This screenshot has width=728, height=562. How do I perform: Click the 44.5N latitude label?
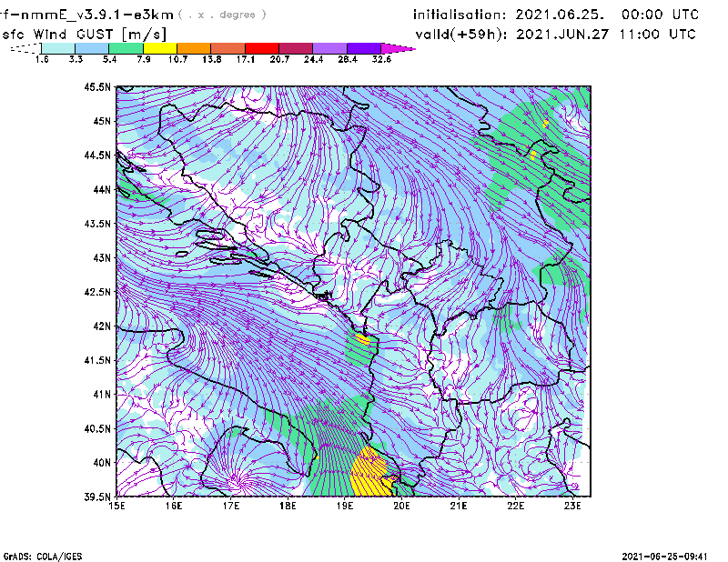coord(97,156)
